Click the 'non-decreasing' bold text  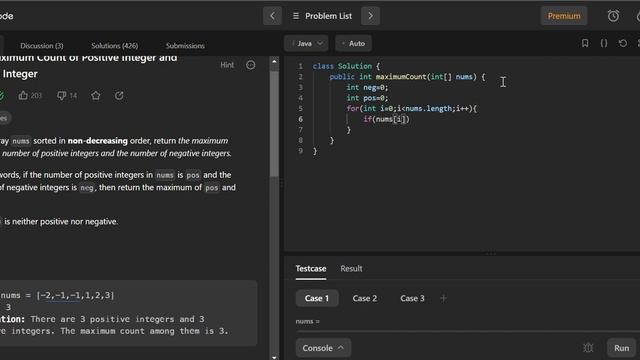tap(98, 141)
